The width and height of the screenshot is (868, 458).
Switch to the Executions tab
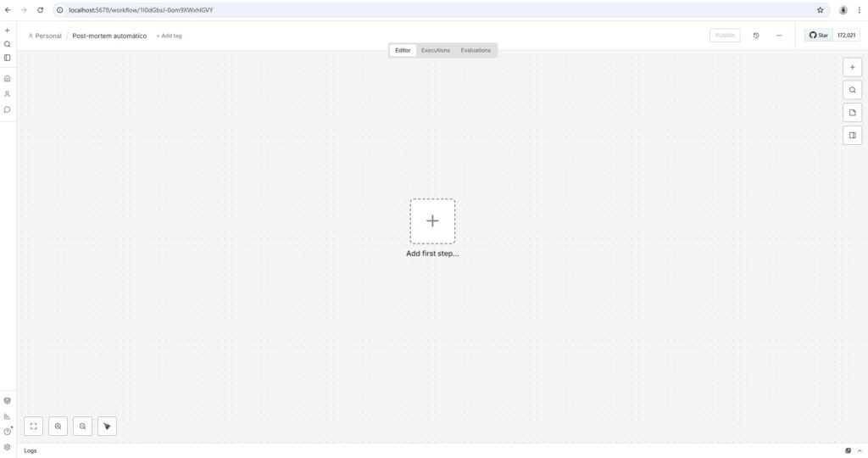(436, 50)
